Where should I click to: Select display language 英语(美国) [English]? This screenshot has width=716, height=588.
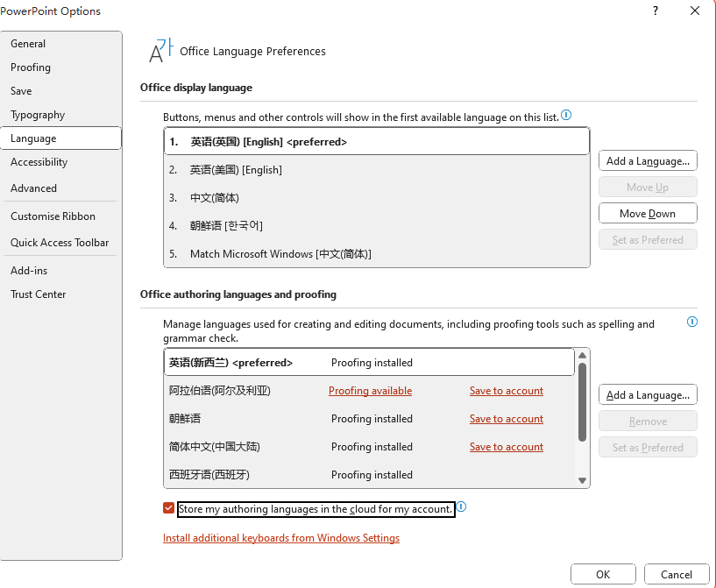point(377,170)
